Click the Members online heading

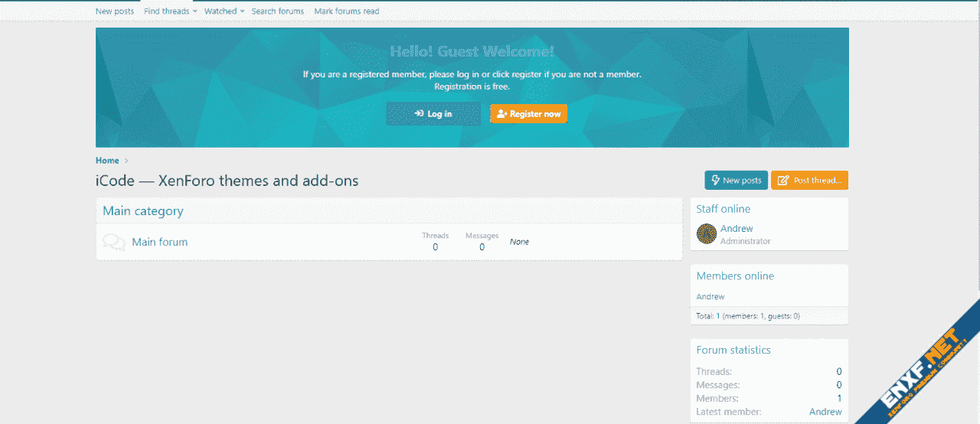(x=735, y=276)
